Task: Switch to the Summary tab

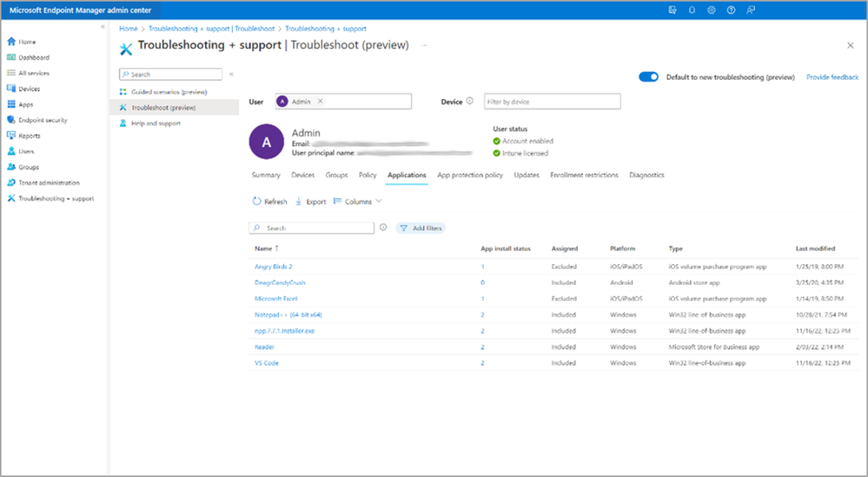Action: click(266, 175)
